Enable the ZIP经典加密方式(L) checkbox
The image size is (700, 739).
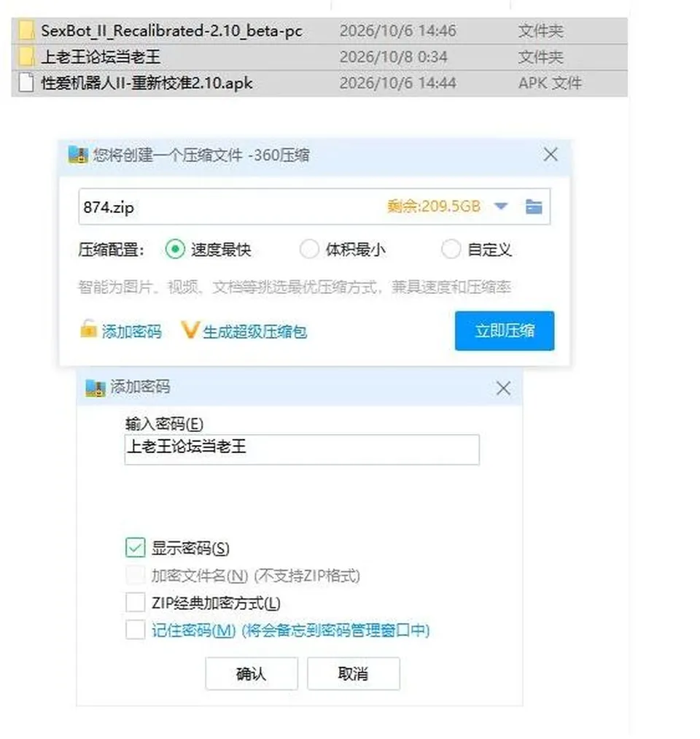[135, 603]
